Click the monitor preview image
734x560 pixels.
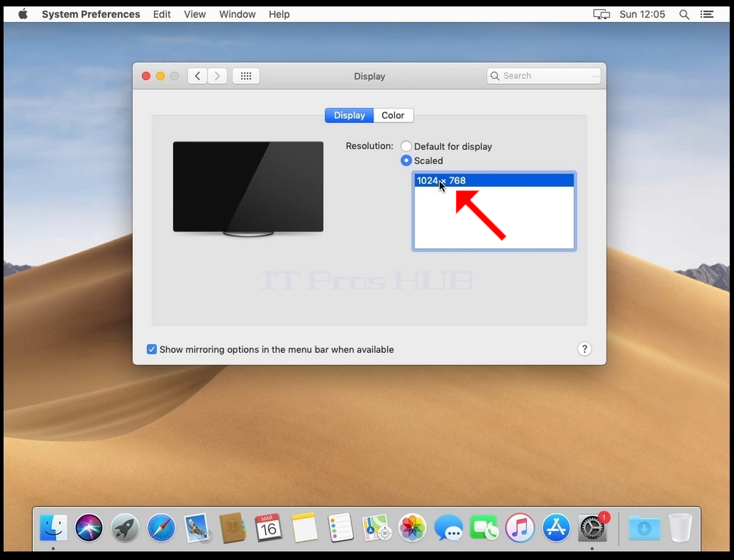pyautogui.click(x=248, y=189)
